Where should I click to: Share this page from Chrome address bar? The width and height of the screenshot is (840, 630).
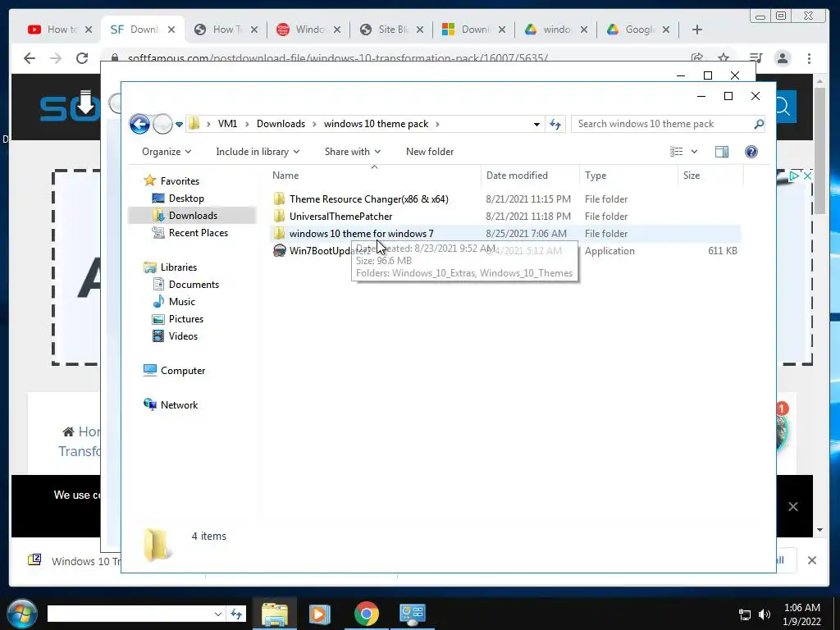coord(696,57)
